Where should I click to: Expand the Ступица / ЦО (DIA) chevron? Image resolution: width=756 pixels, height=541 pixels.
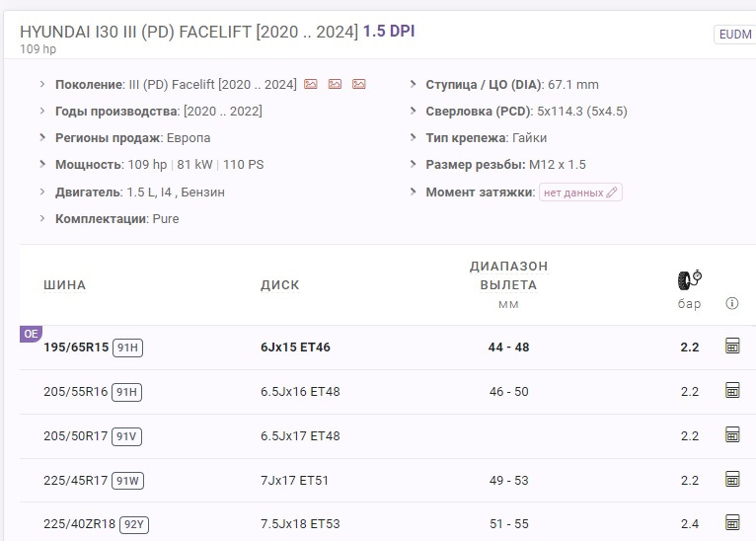pos(413,84)
